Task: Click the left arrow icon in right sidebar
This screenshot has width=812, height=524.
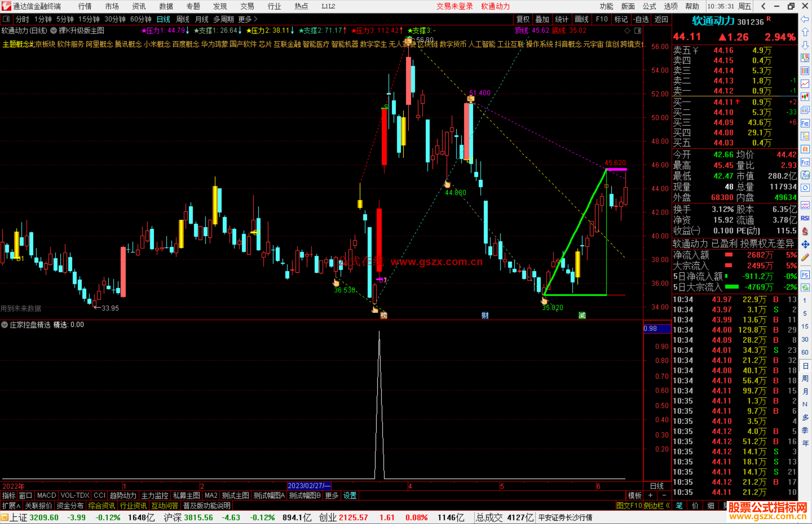Action: click(x=805, y=19)
